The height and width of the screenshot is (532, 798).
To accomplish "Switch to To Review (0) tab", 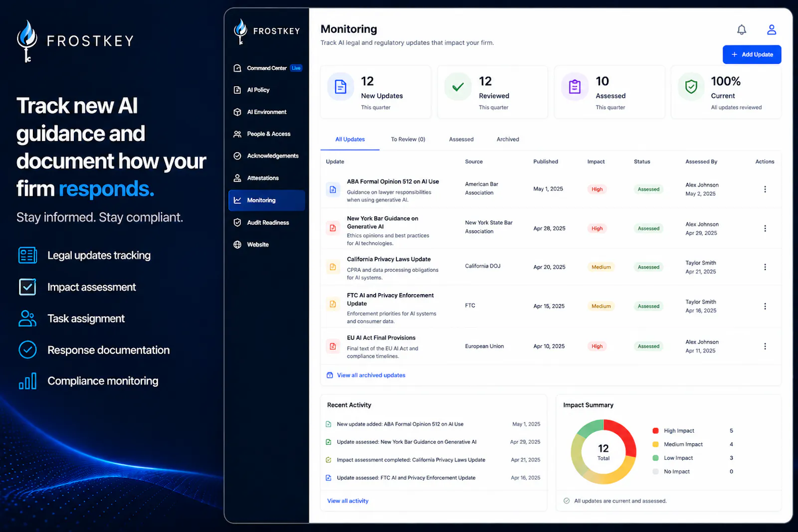I will 408,139.
